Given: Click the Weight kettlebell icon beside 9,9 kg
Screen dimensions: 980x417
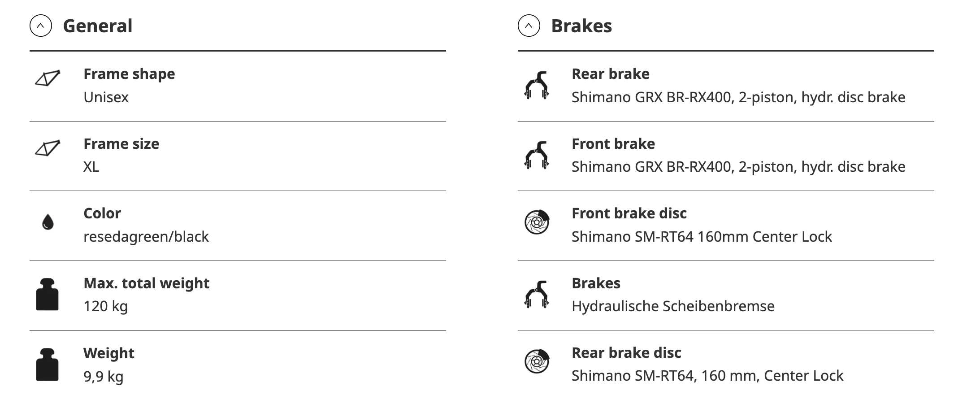Looking at the screenshot, I should click(47, 365).
